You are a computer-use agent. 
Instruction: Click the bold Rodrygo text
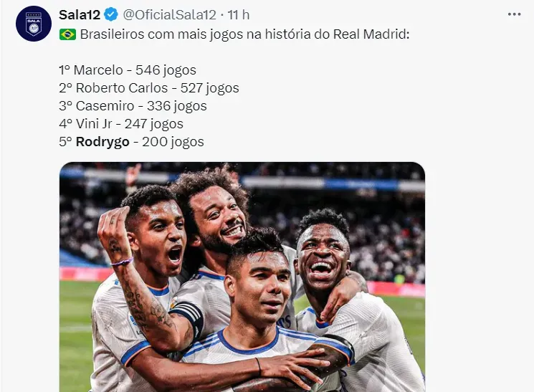pyautogui.click(x=102, y=142)
